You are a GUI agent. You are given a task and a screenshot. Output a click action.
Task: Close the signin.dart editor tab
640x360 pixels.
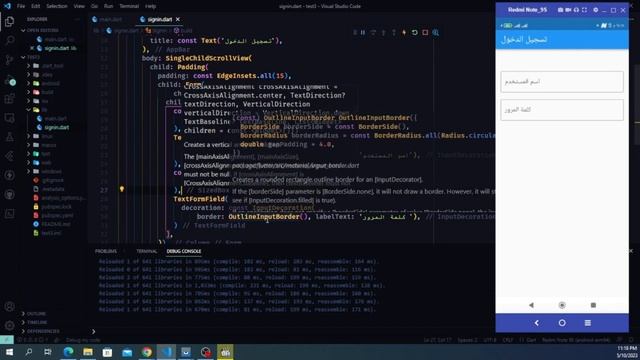[178, 19]
